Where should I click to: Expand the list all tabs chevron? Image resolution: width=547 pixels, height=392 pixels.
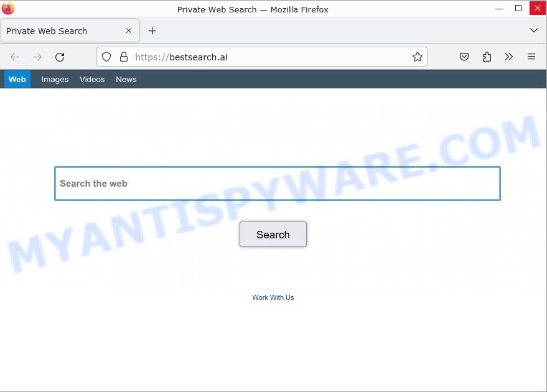point(533,30)
